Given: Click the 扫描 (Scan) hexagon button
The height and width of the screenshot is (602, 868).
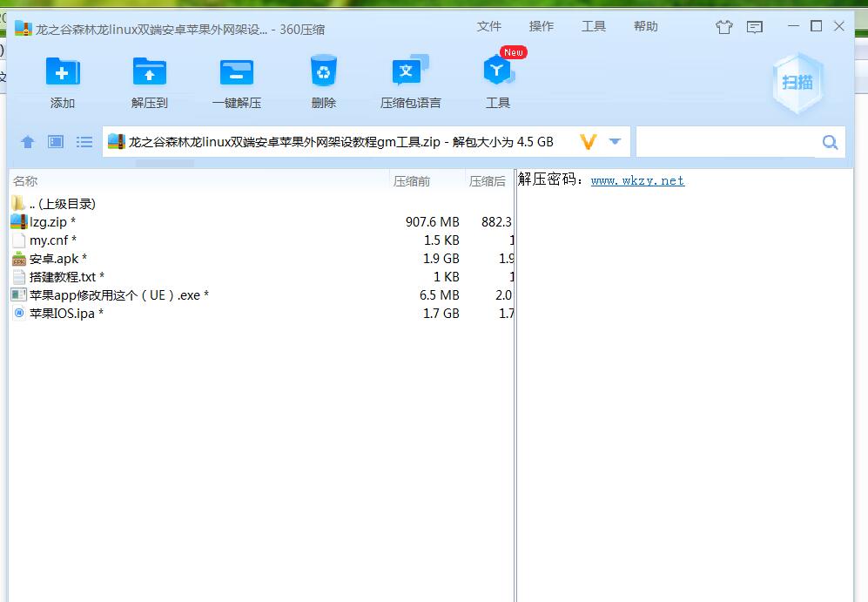Looking at the screenshot, I should (797, 83).
